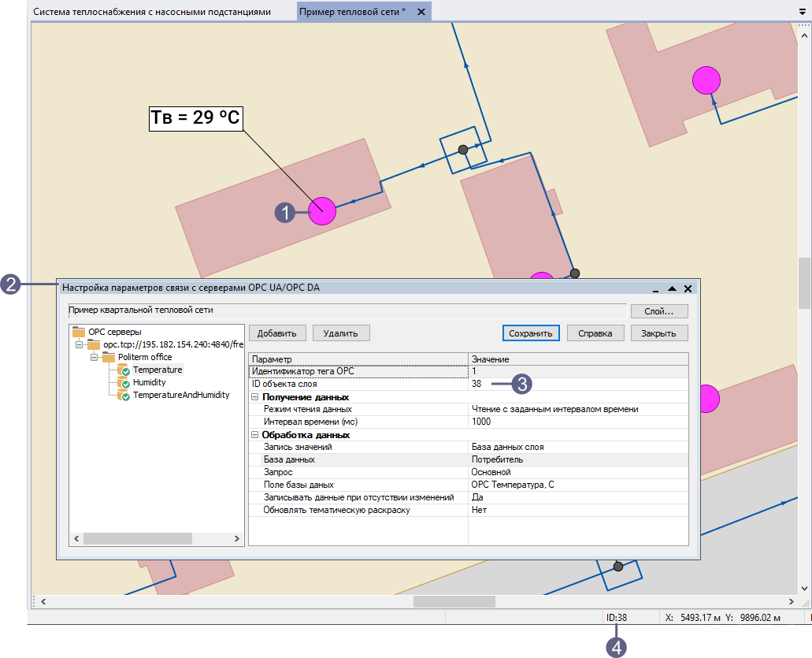
Task: Collapse the Получение данных property group
Action: tap(254, 397)
